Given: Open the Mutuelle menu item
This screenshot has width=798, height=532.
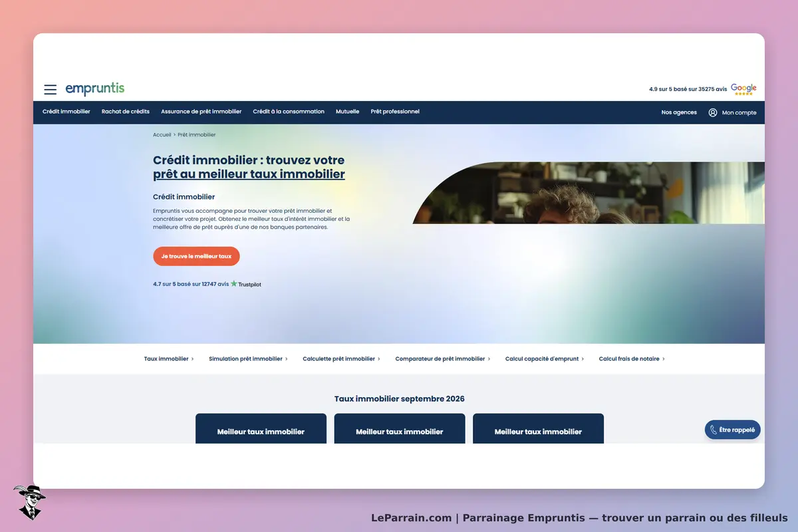Looking at the screenshot, I should 347,112.
